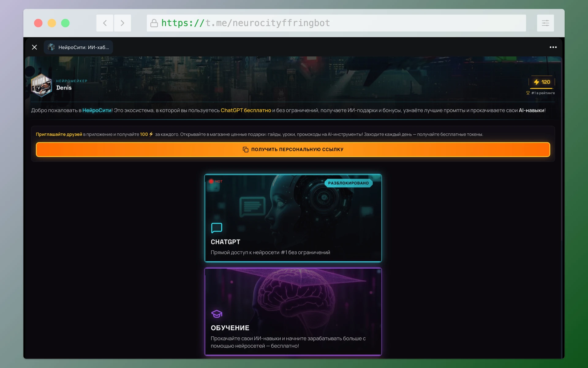The height and width of the screenshot is (368, 588).
Task: Click the red close window button
Action: pyautogui.click(x=38, y=23)
